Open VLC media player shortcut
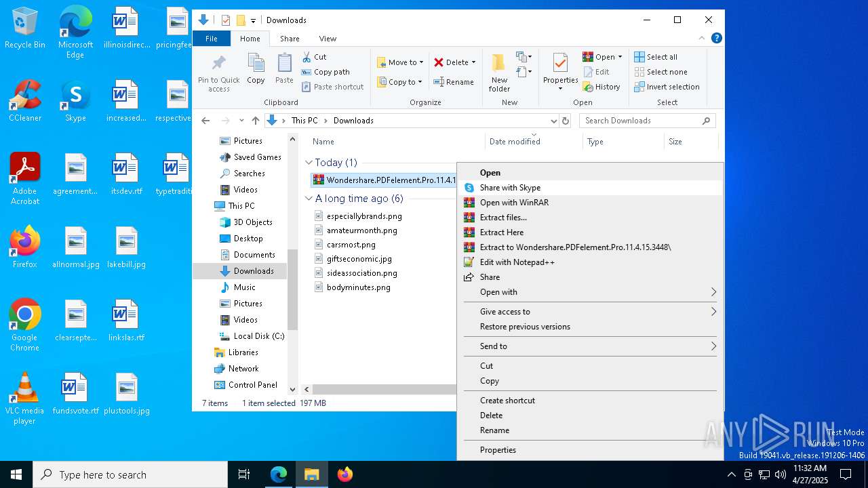This screenshot has height=488, width=868. click(25, 399)
